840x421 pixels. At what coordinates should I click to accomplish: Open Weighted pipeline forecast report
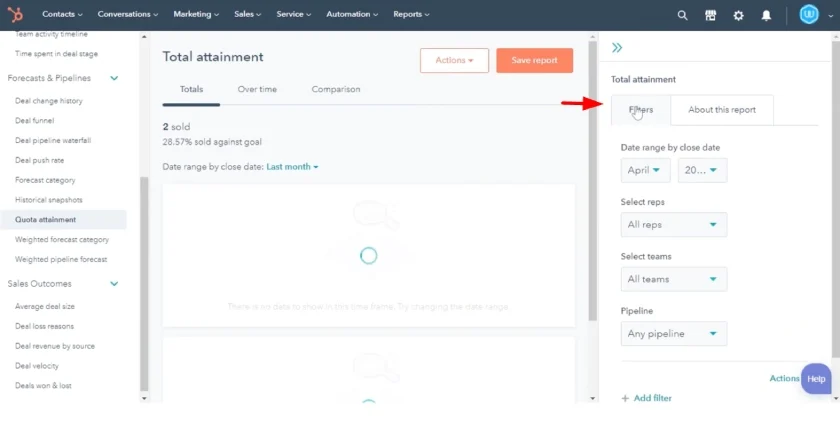pyautogui.click(x=61, y=260)
